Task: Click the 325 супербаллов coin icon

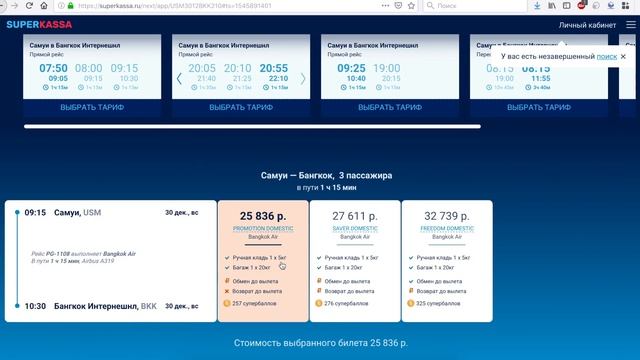Action: [411, 303]
